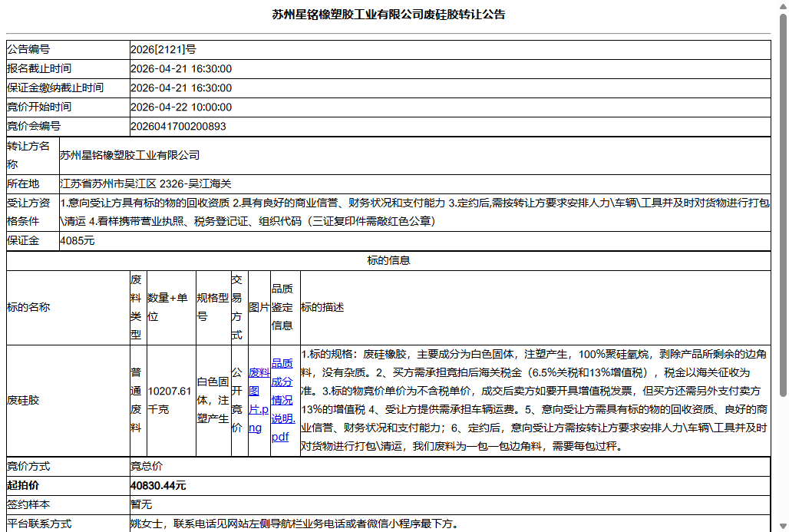Select announcement number 2026[2121]号
789x532 pixels.
(x=163, y=49)
